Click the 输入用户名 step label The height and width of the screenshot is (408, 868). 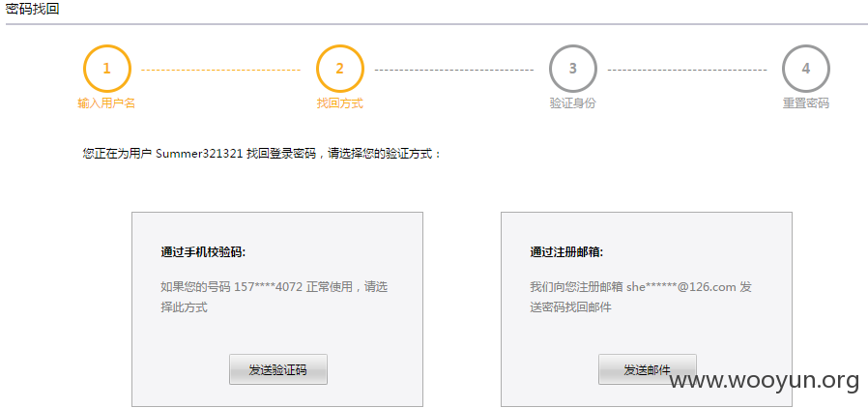tap(106, 103)
